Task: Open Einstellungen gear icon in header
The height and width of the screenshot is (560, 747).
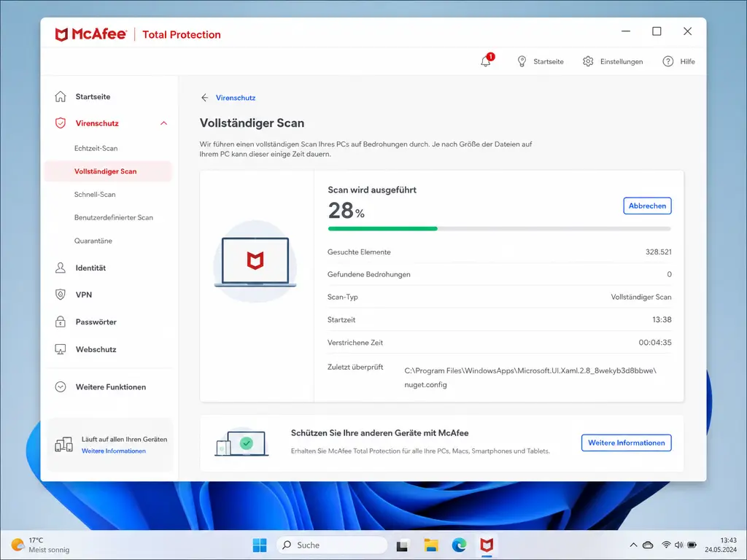Action: (588, 61)
